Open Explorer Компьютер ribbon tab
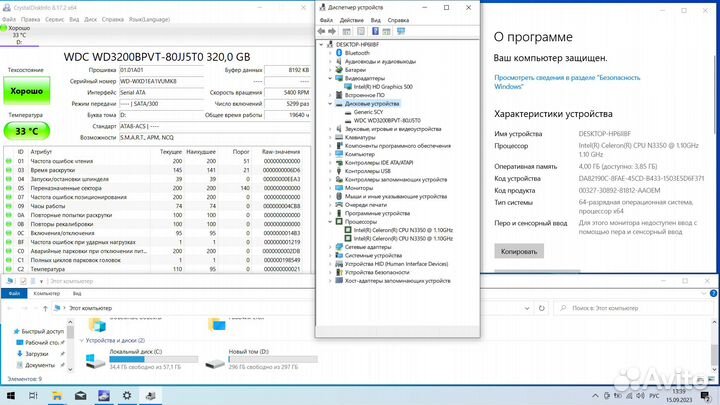Image resolution: width=720 pixels, height=405 pixels. click(x=46, y=293)
